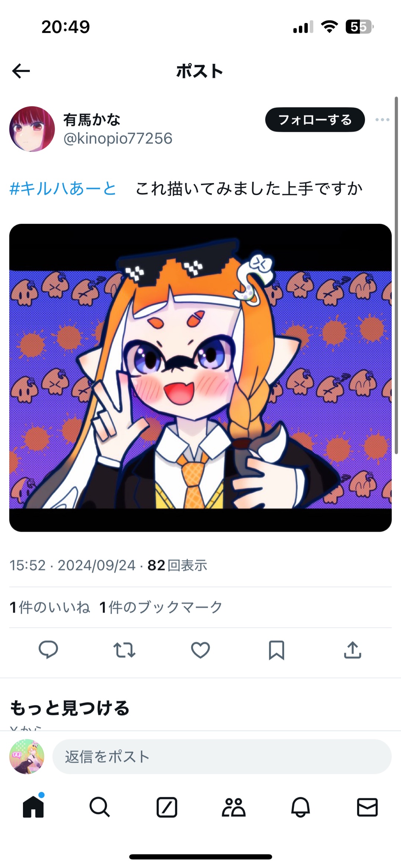Image resolution: width=401 pixels, height=868 pixels.
Task: Like the post with heart icon
Action: tap(200, 650)
